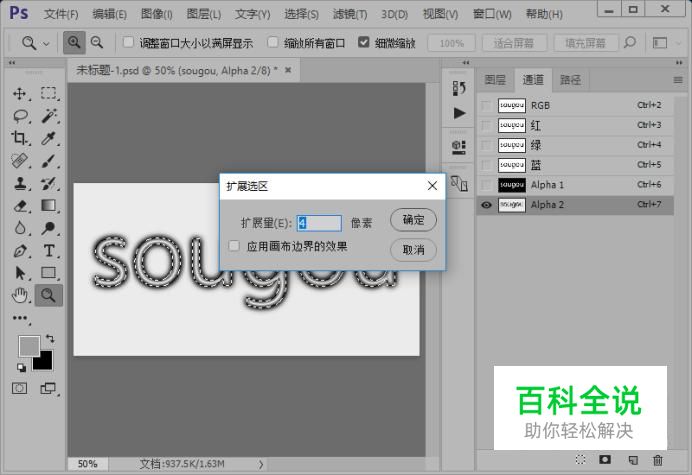692x475 pixels.
Task: Swap foreground and background colors
Action: [50, 339]
